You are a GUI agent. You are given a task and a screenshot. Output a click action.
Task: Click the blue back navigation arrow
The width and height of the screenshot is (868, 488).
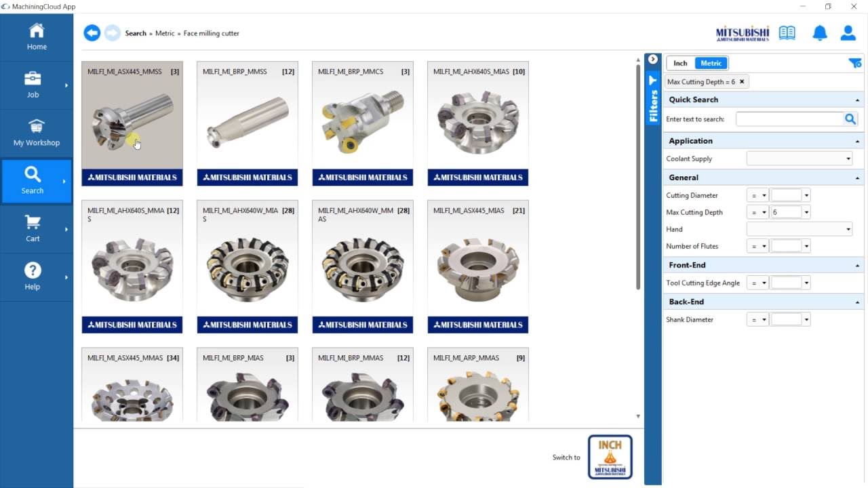(x=92, y=33)
